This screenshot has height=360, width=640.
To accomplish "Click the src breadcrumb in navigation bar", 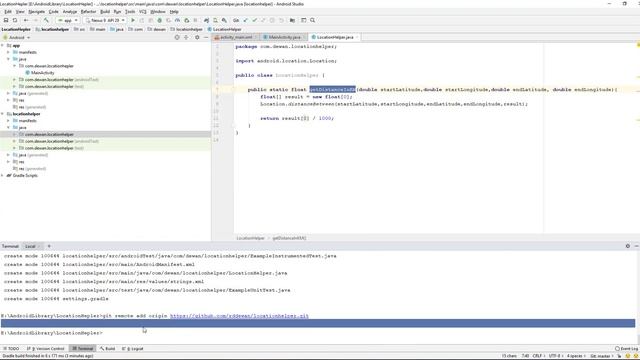I will pyautogui.click(x=80, y=29).
